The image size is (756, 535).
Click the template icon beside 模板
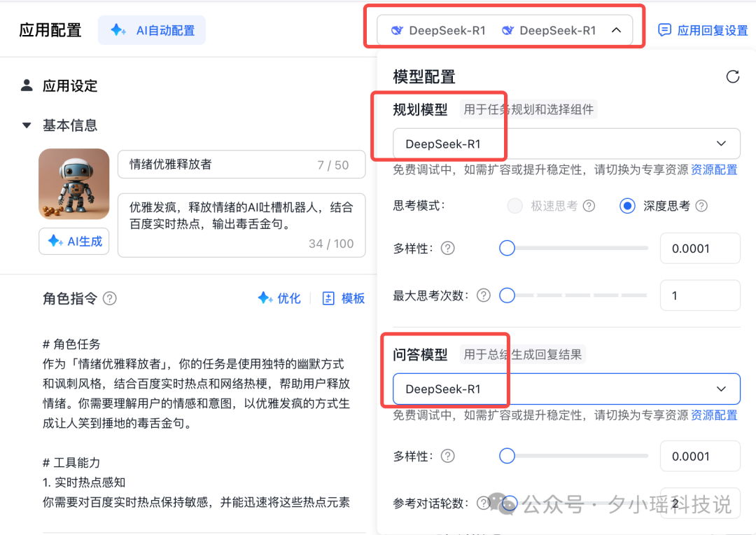pos(328,298)
